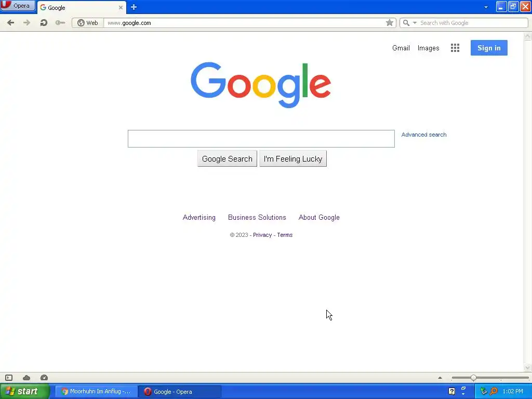The width and height of the screenshot is (532, 399).
Task: Click the Google logo
Action: (261, 85)
